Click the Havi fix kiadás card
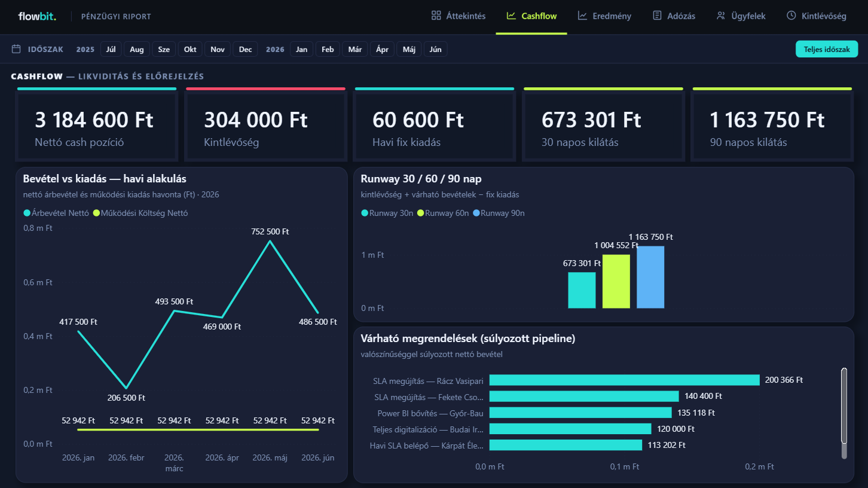The image size is (868, 488). [x=435, y=125]
